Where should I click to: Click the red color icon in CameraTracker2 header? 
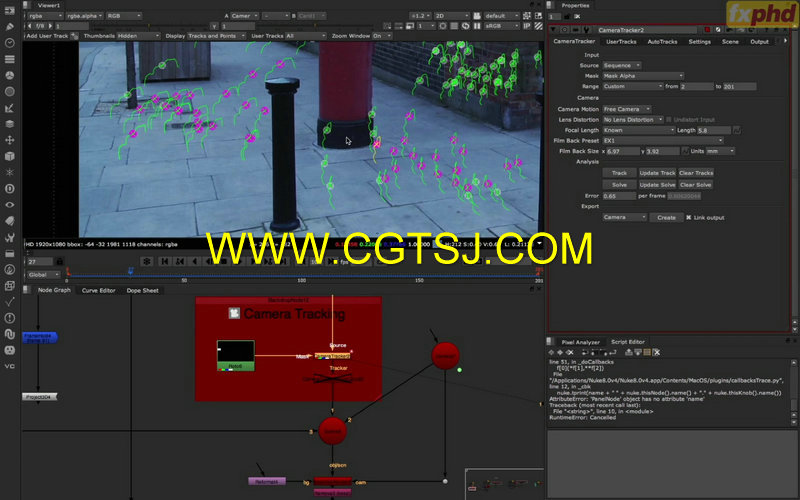(x=707, y=30)
